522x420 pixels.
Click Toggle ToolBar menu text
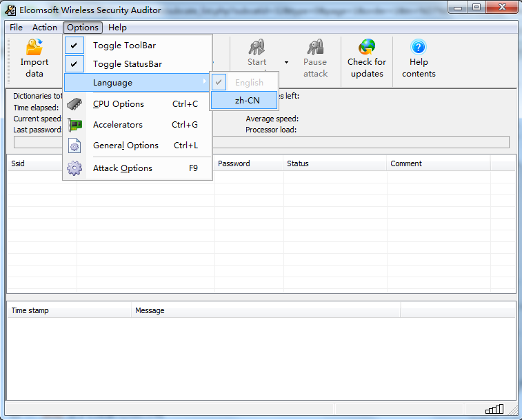pyautogui.click(x=125, y=46)
